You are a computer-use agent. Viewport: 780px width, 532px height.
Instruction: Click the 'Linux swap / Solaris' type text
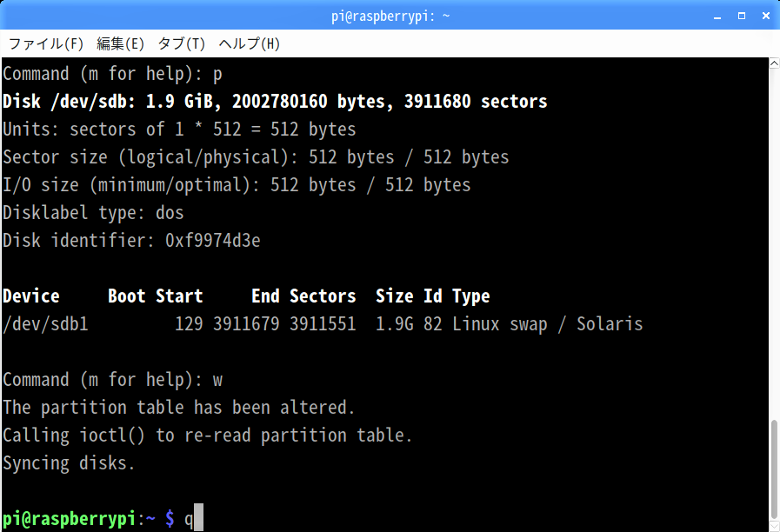click(547, 324)
